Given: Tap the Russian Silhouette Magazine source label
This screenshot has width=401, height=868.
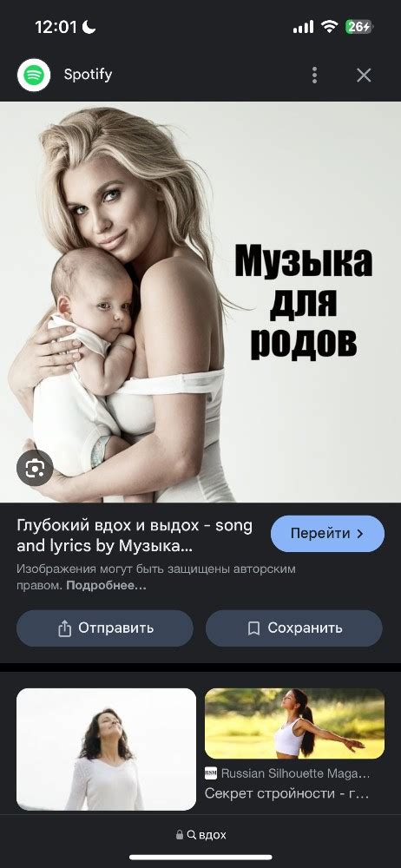Looking at the screenshot, I should (x=295, y=773).
